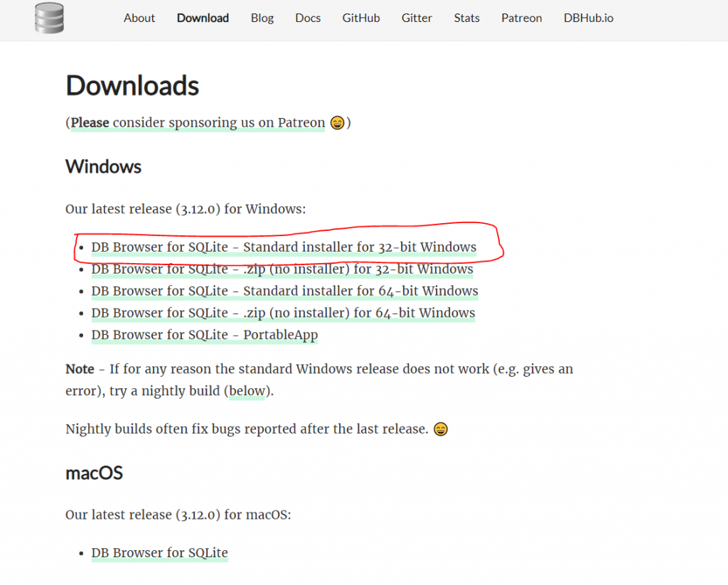Download Standard installer for 64-bit Windows
The image size is (728, 585).
284,291
